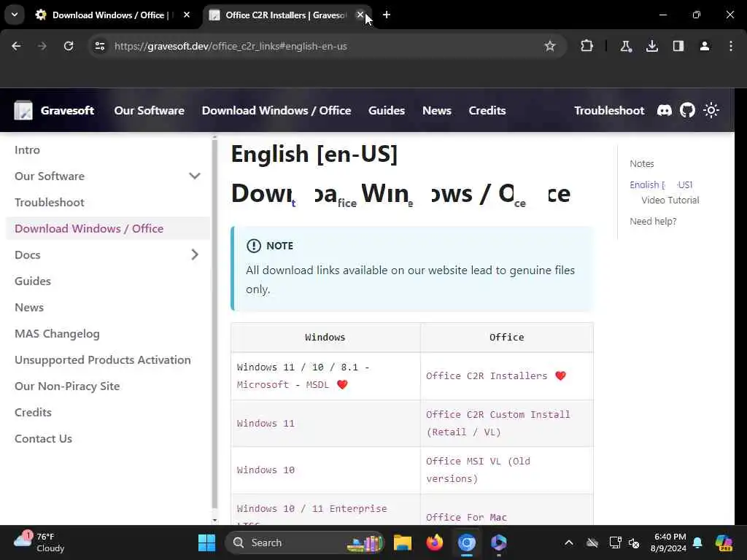The width and height of the screenshot is (747, 560).
Task: Open Our Software sidebar item
Action: (50, 176)
